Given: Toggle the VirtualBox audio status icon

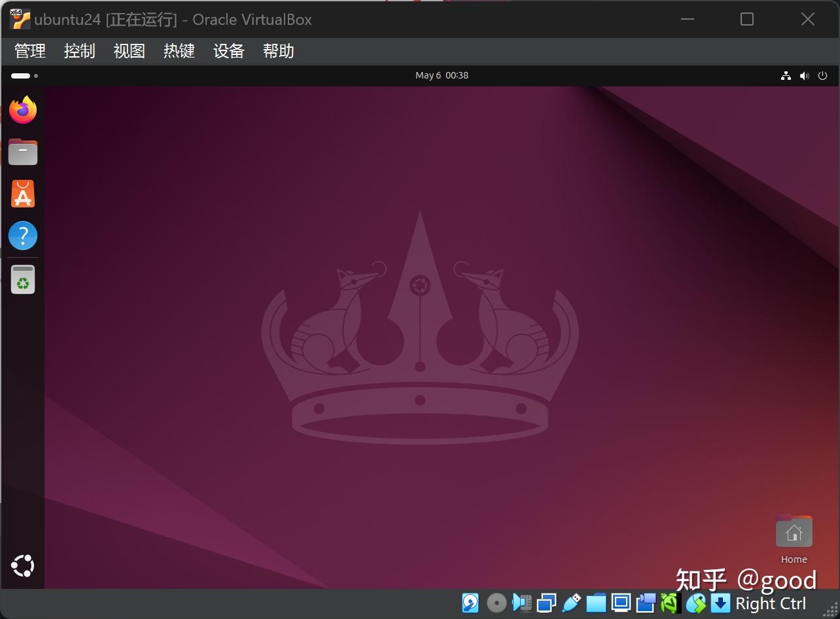Looking at the screenshot, I should [521, 603].
